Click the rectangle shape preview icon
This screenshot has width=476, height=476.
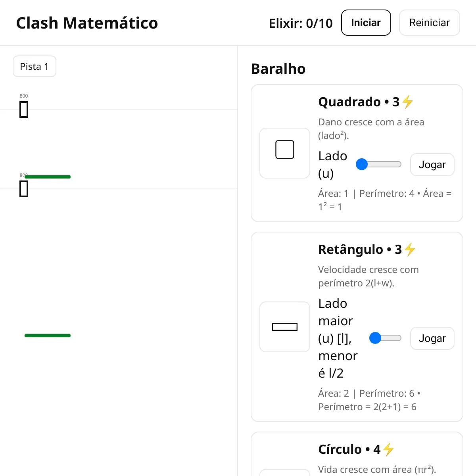pos(285,327)
